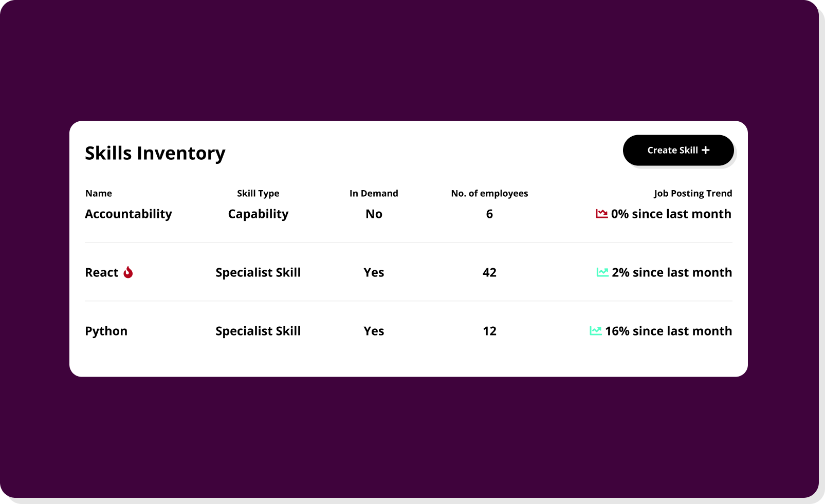Click the plus icon in Create Skill
825x504 pixels.
(x=706, y=150)
